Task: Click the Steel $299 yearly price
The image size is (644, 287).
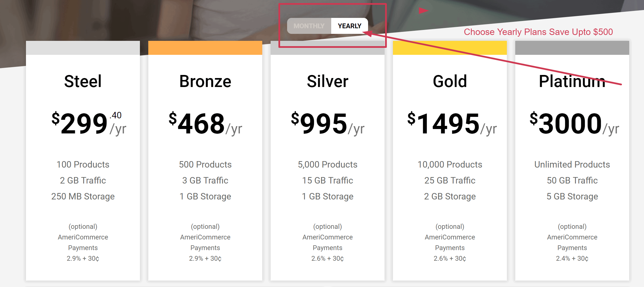Action: point(84,123)
